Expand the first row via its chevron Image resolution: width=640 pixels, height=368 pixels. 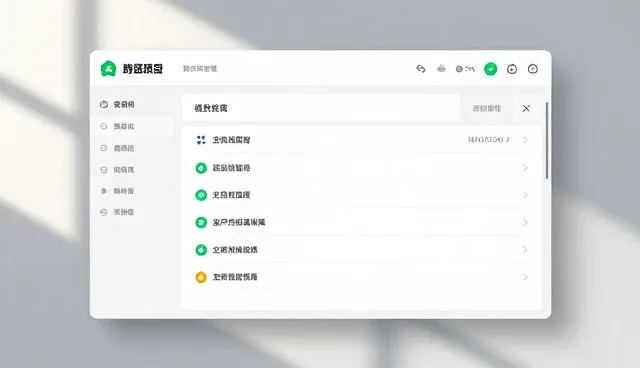(525, 140)
